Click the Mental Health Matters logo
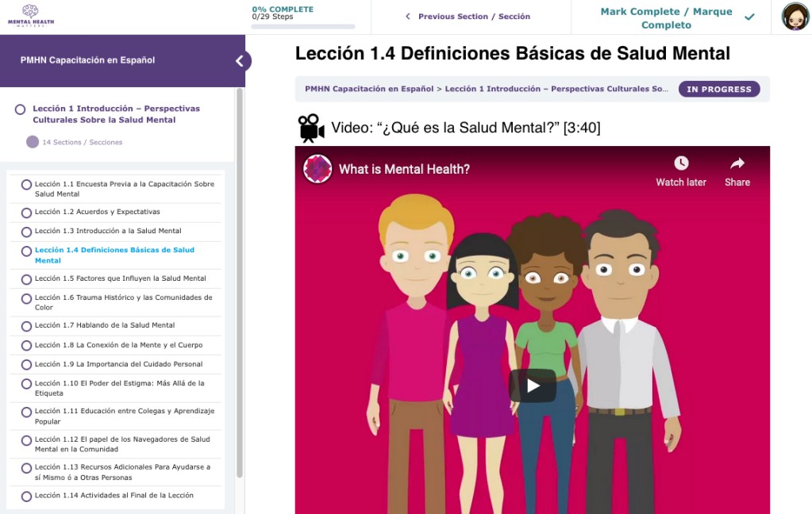 coord(29,16)
